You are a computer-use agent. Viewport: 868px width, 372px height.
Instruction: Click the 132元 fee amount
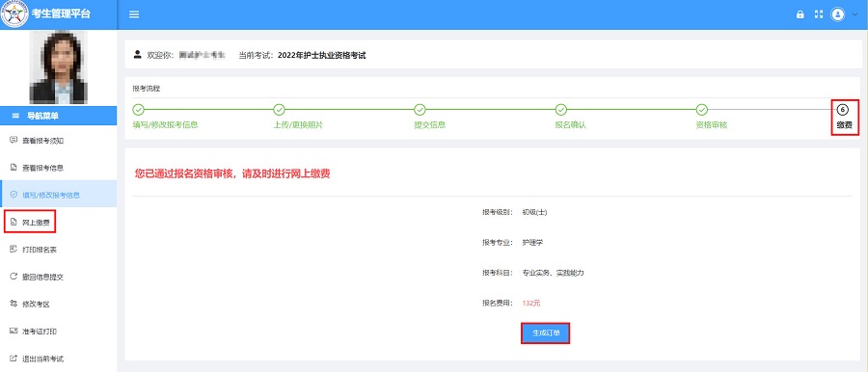pos(530,304)
